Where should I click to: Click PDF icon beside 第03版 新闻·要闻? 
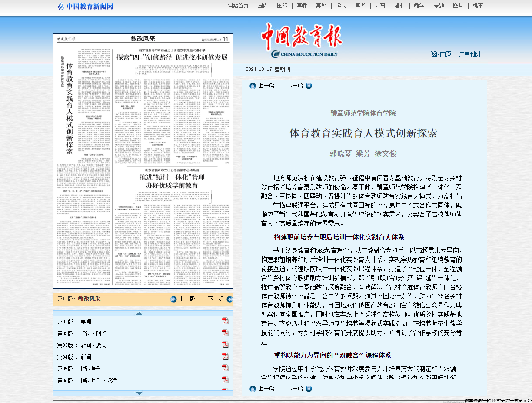tap(225, 345)
